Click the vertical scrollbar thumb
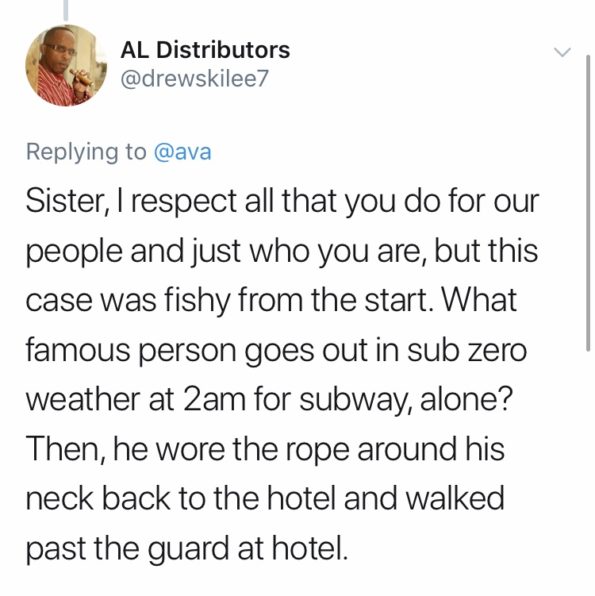This screenshot has height=596, width=595. (x=588, y=203)
